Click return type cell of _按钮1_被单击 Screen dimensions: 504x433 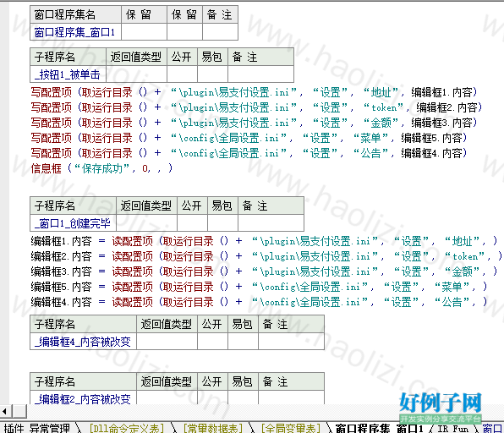[x=137, y=74]
